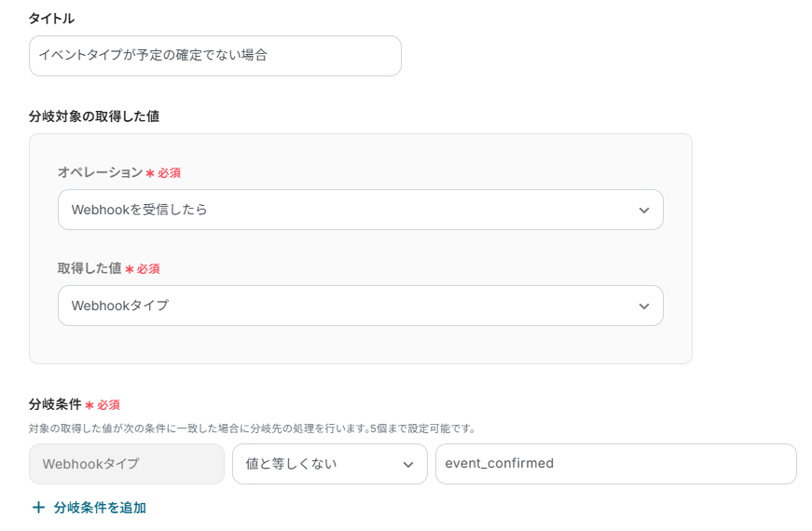Click the タイトル label text
812x531 pixels.
click(x=51, y=19)
